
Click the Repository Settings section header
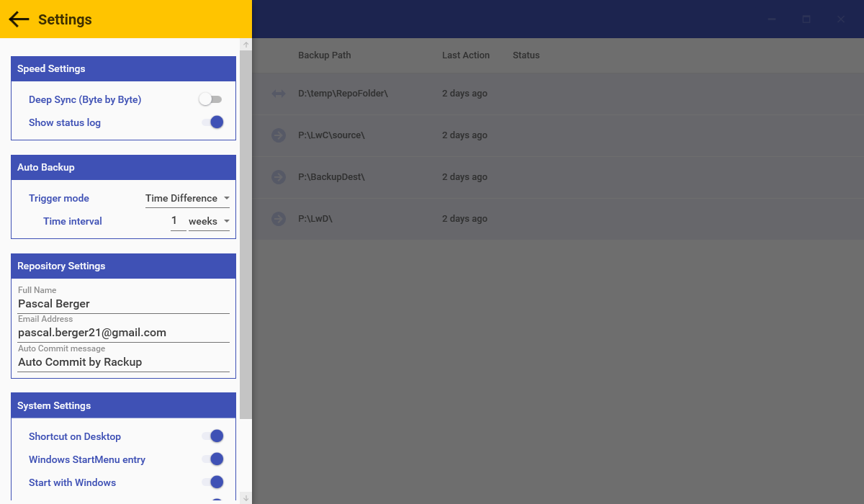(124, 266)
